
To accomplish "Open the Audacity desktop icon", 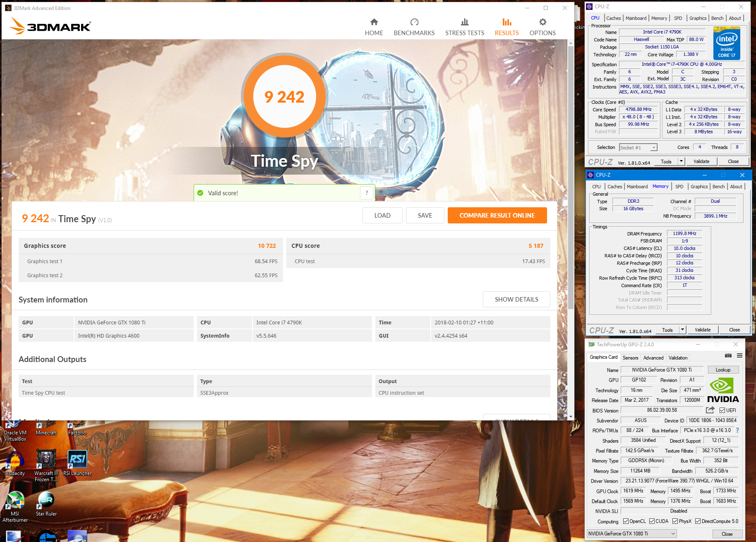I will 15,463.
